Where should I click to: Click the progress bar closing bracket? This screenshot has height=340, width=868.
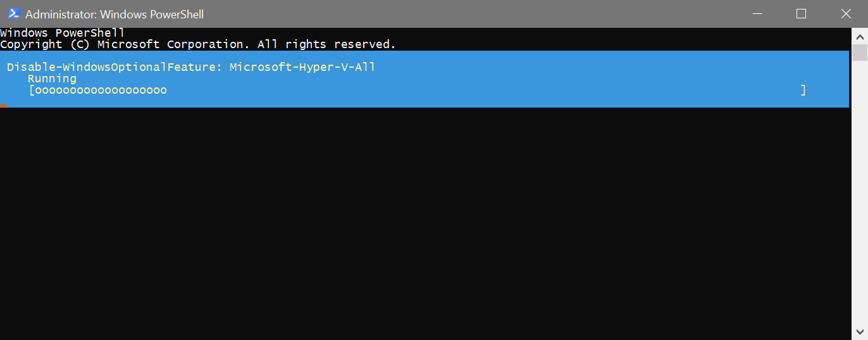803,91
